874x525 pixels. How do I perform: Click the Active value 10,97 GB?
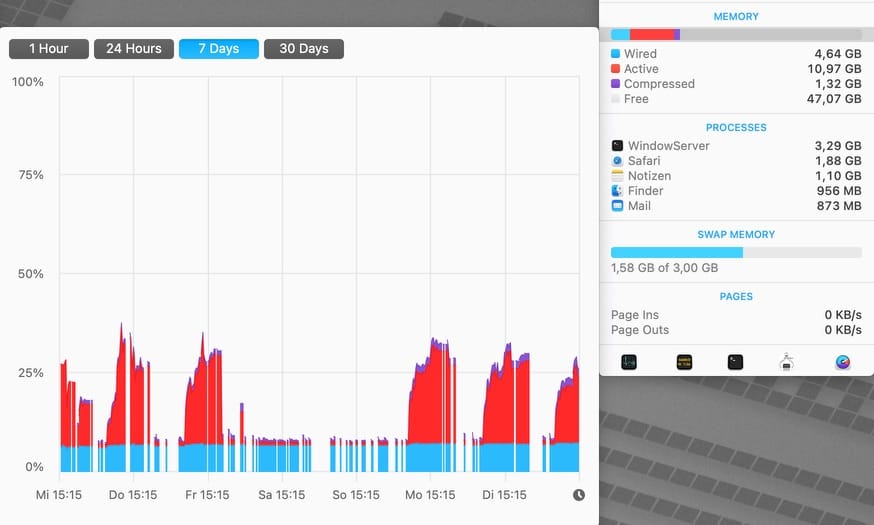(834, 69)
